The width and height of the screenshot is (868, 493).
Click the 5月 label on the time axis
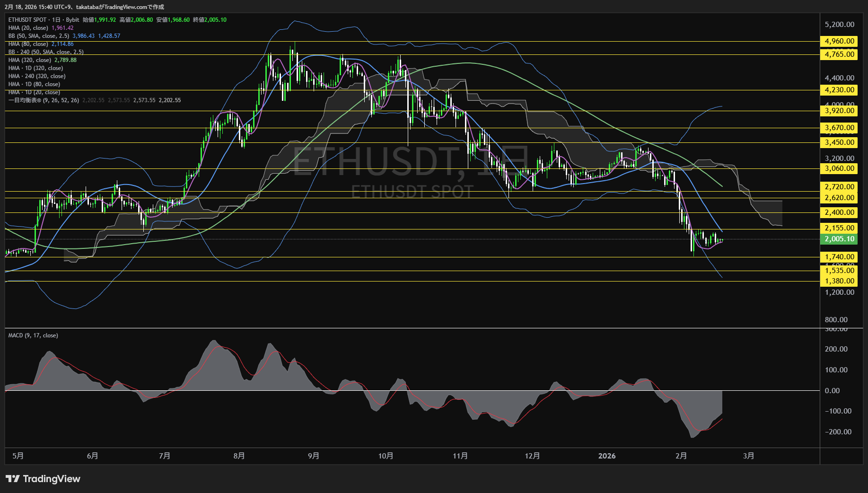18,456
